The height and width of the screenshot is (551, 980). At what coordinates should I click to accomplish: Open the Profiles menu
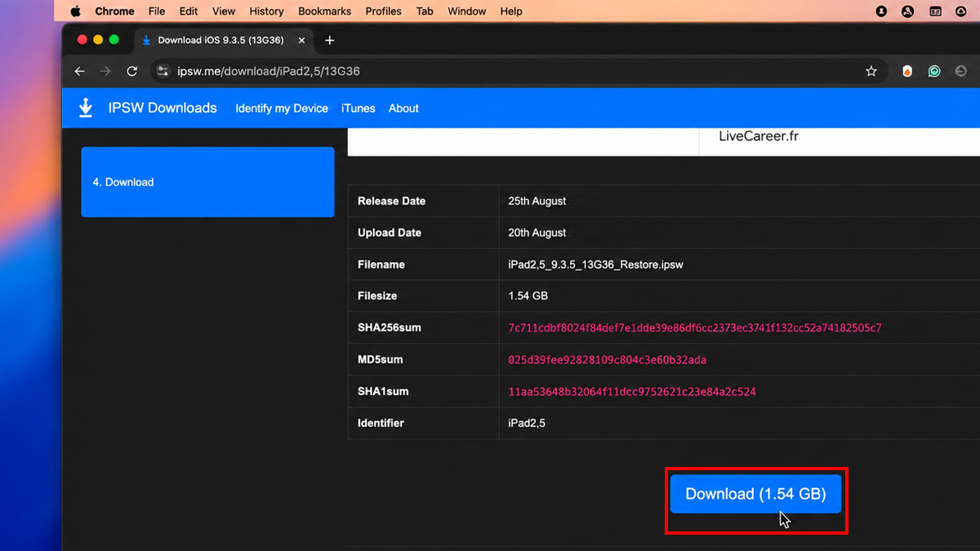click(x=383, y=11)
